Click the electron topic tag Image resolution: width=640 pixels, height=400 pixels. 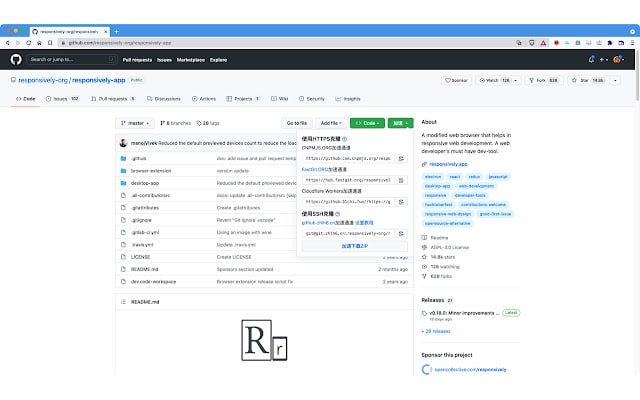[x=435, y=176]
